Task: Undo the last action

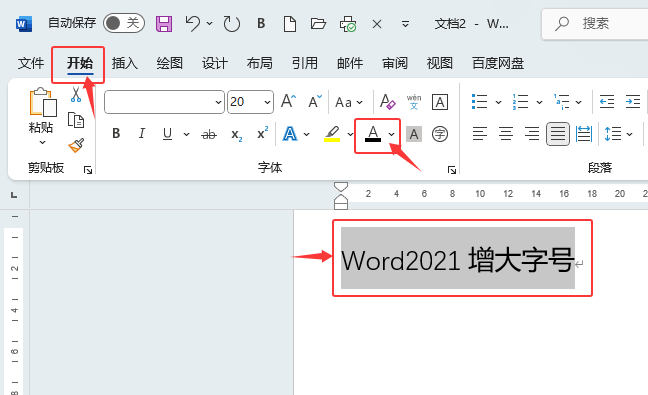Action: pos(193,23)
